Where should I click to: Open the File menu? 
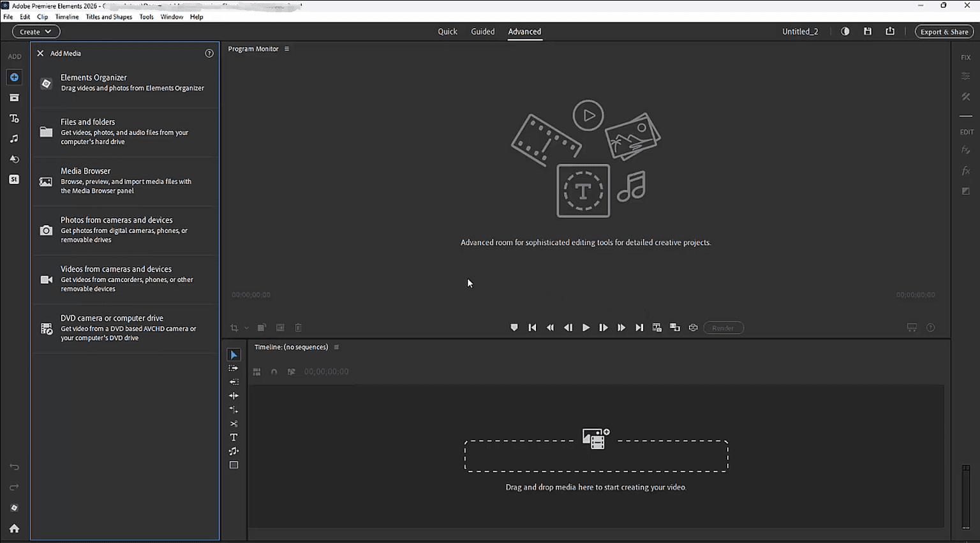click(8, 17)
